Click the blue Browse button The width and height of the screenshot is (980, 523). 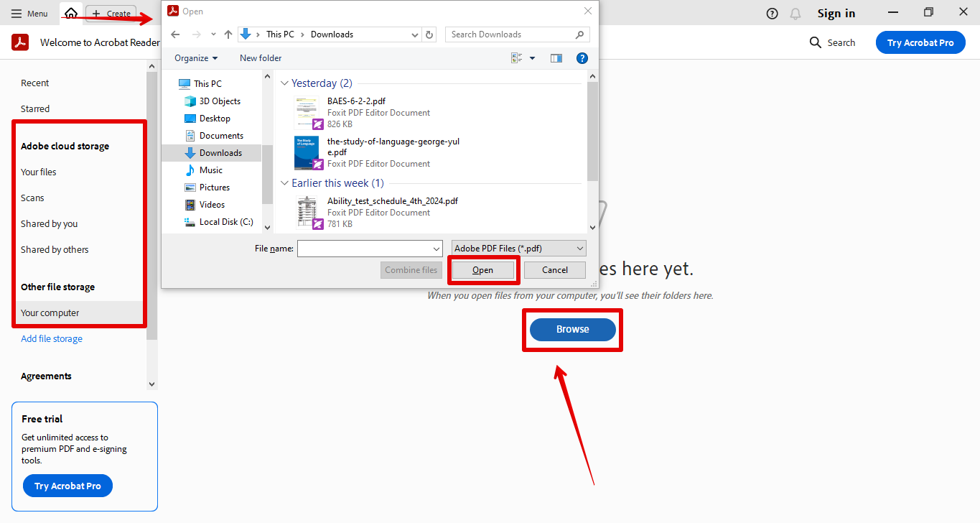coord(573,330)
